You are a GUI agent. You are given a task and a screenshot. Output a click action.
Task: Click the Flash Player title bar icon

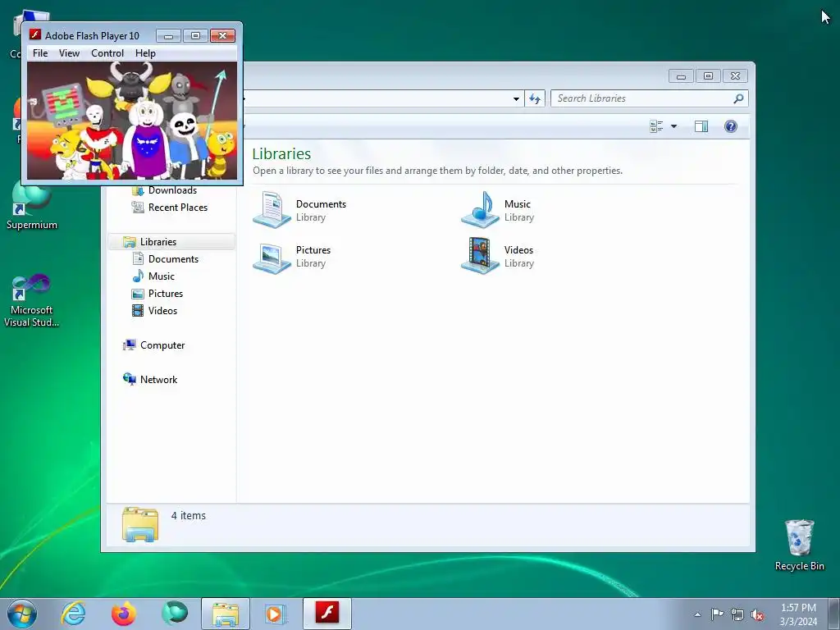pos(34,34)
